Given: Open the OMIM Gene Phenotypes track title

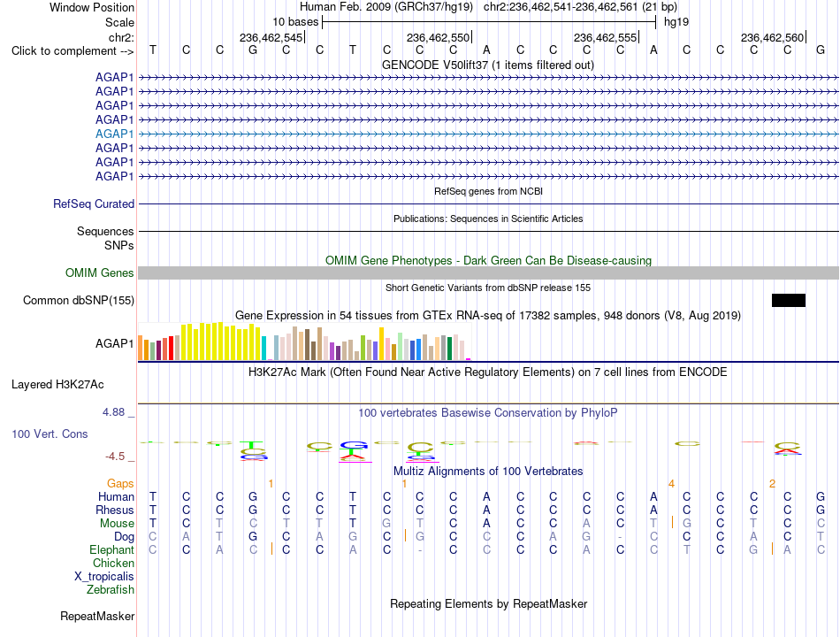Looking at the screenshot, I should (488, 261).
